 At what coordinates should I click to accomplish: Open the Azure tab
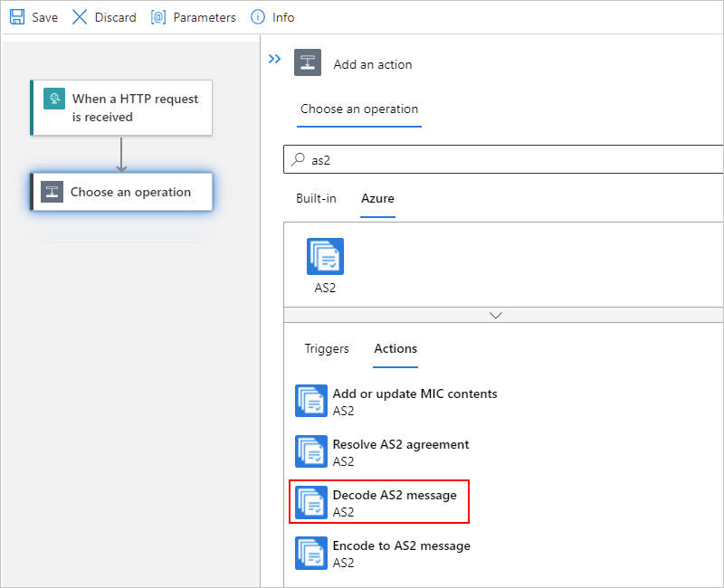pos(379,198)
